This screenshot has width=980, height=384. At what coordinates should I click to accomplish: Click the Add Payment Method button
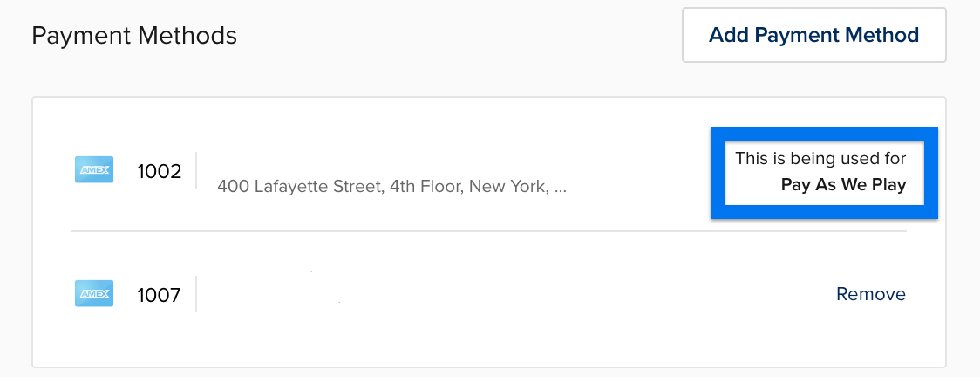pyautogui.click(x=813, y=35)
